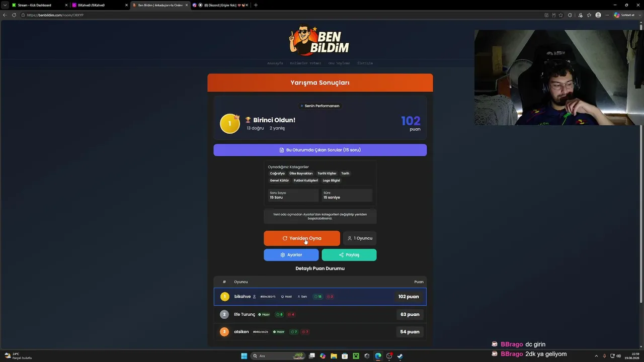644x362 pixels.
Task: Switch to the Discord tab
Action: 220,5
